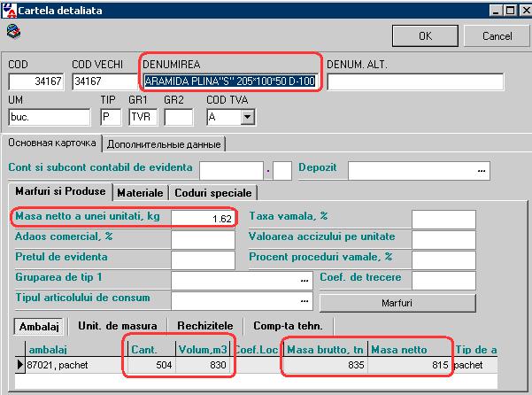Click Masa netto a unei unitati field
This screenshot has height=395, width=532.
(x=203, y=219)
